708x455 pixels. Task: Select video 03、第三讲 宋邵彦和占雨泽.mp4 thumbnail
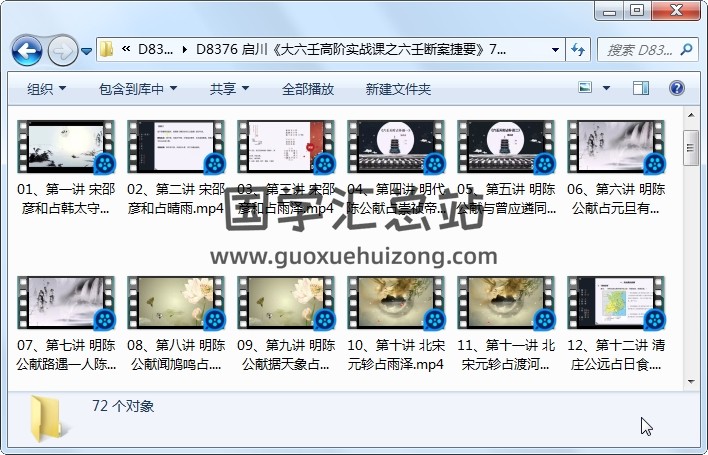(286, 146)
